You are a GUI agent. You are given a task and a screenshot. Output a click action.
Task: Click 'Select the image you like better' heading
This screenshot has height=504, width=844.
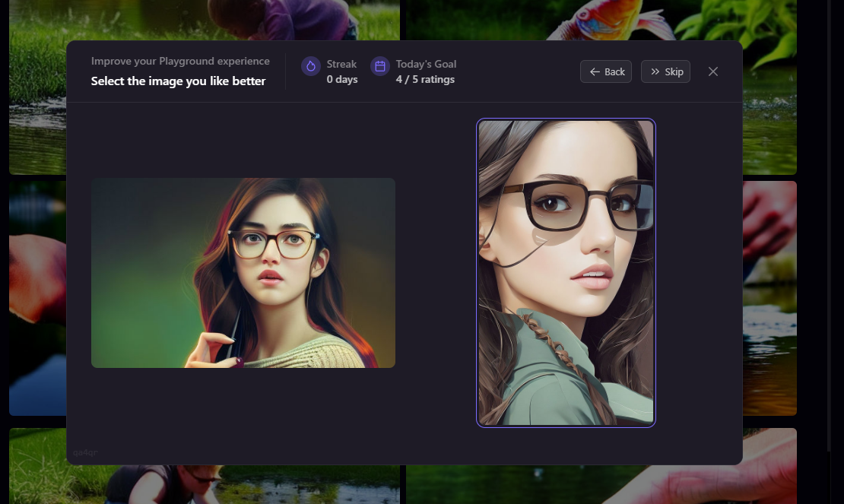pos(178,81)
